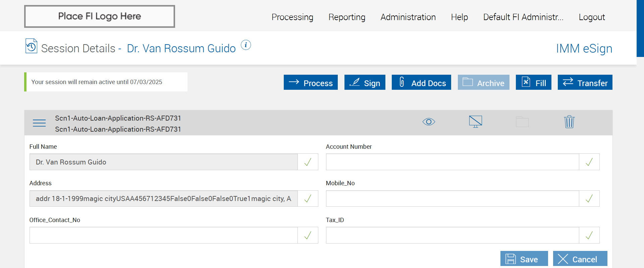Click the eye icon to view the document
This screenshot has width=644, height=268.
coord(429,122)
